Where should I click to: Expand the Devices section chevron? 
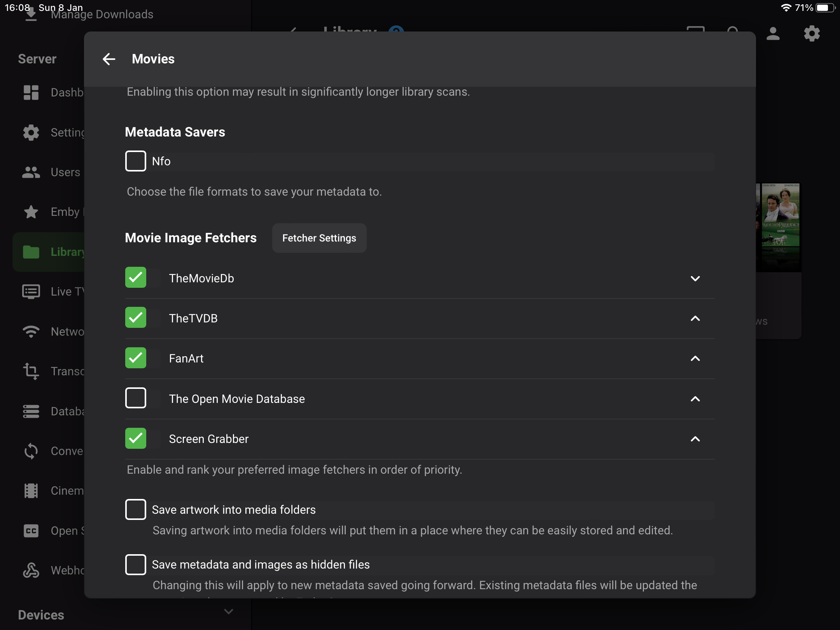[x=229, y=612]
